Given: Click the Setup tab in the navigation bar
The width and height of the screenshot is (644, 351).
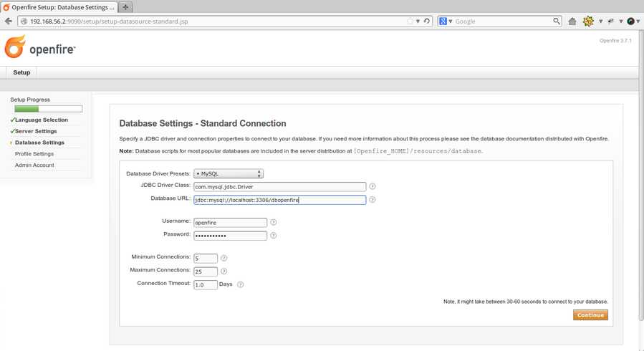Looking at the screenshot, I should click(21, 72).
